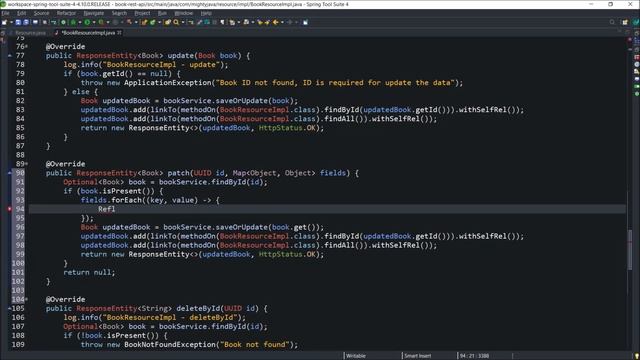Switch to the Resource.java editor tab
This screenshot has width=640, height=360.
point(30,33)
